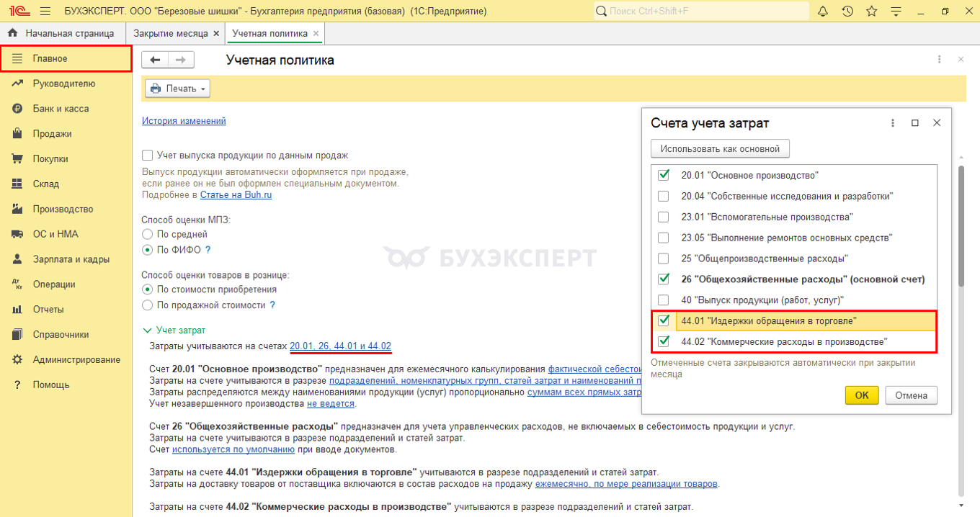The image size is (980, 517).
Task: Click Использовать как основной button
Action: [720, 149]
